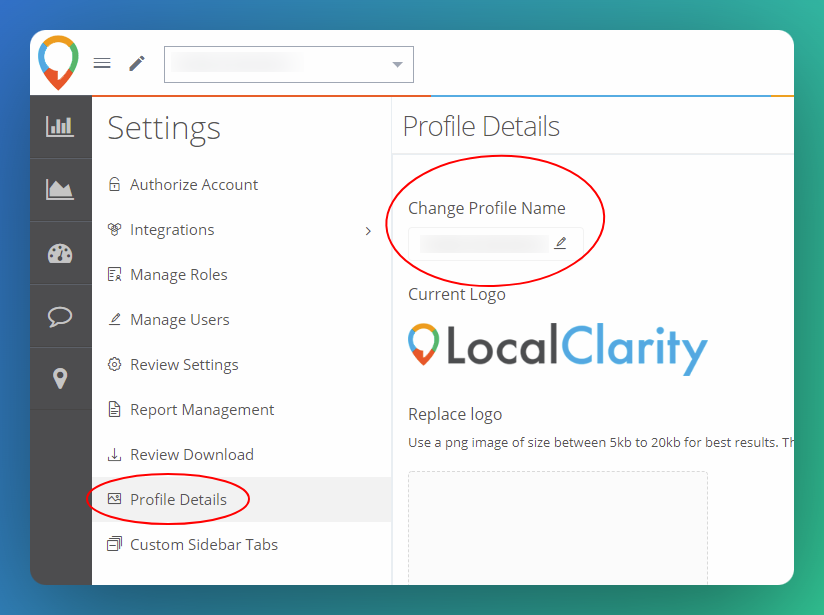Open Manage Roles settings
824x615 pixels.
click(x=242, y=274)
